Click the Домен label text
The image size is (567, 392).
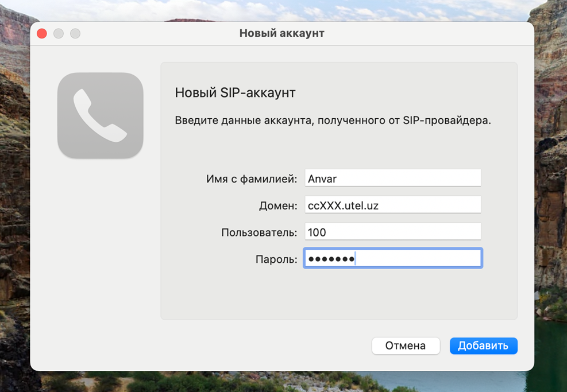277,205
